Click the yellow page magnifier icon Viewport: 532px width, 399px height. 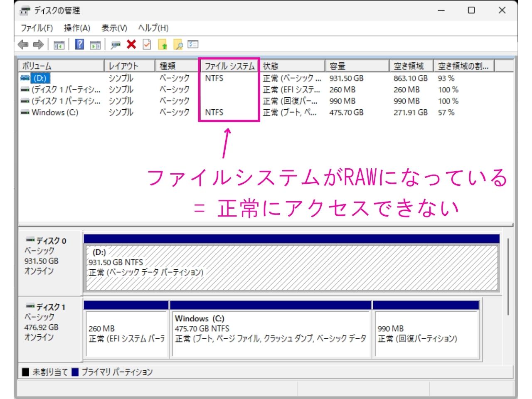(178, 44)
